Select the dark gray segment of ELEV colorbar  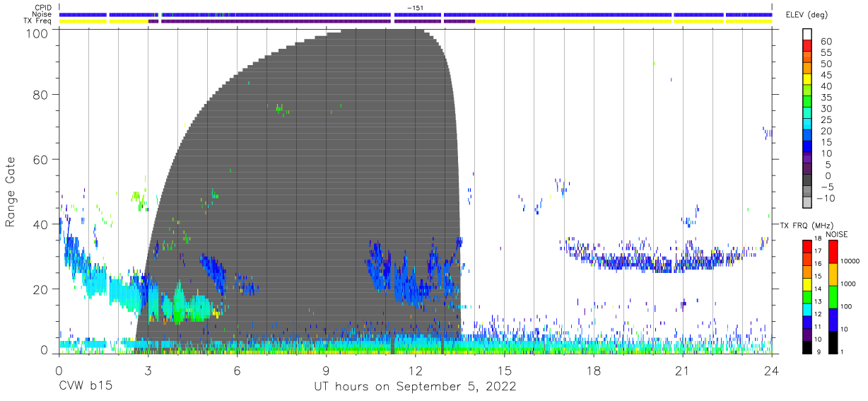coord(807,181)
